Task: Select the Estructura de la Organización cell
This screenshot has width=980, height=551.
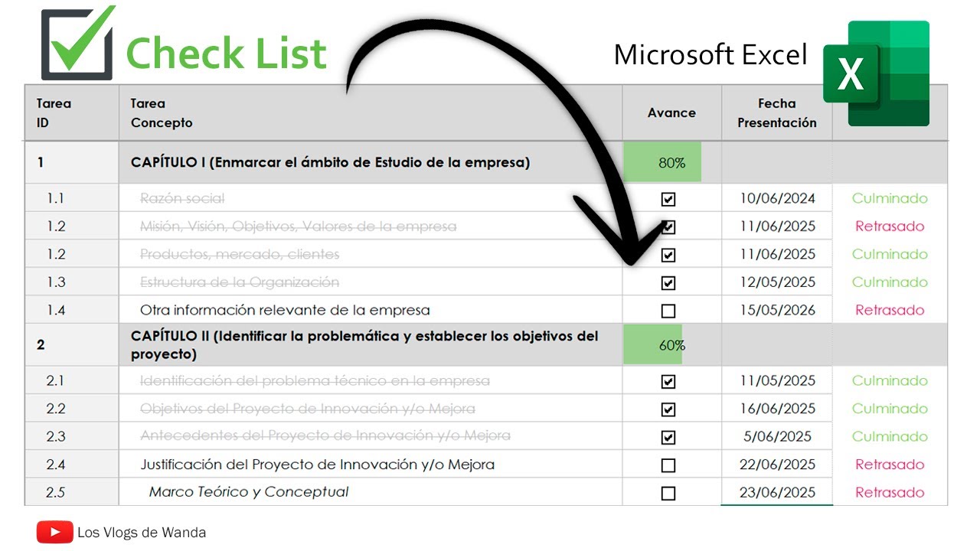Action: [x=371, y=282]
